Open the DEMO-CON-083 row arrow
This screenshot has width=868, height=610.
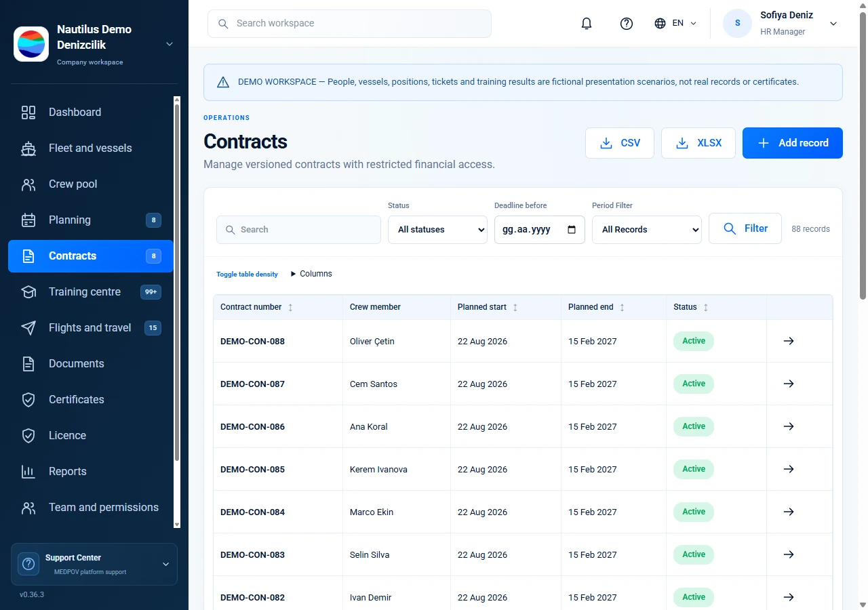789,554
